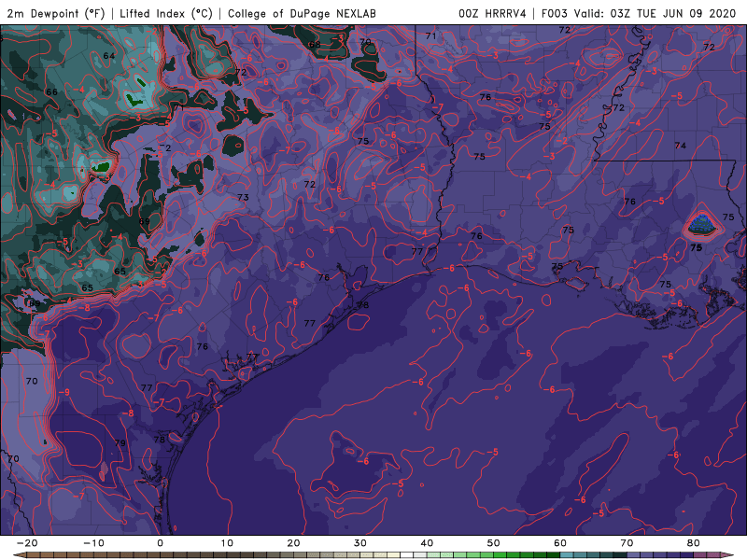Click the 73 dewpoint value on the map
The height and width of the screenshot is (560, 747).
[x=243, y=197]
